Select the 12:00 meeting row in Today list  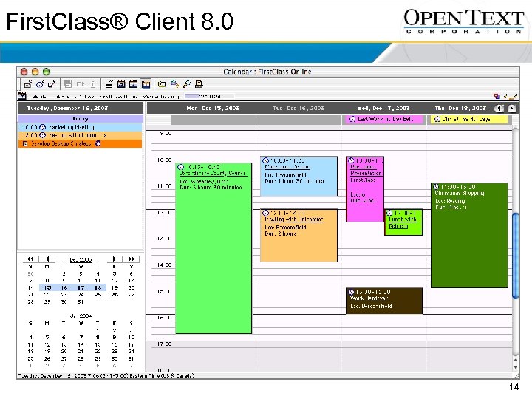(x=80, y=135)
